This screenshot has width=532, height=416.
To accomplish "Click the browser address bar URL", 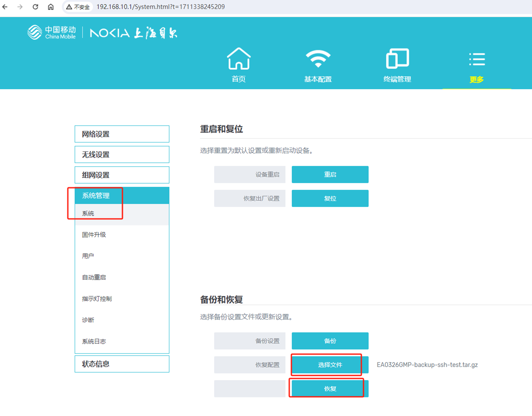I will point(161,7).
